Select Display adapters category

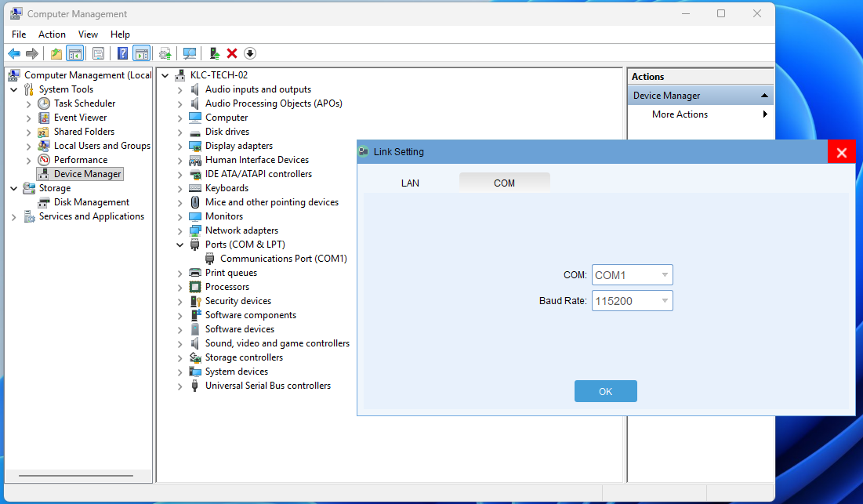click(239, 146)
